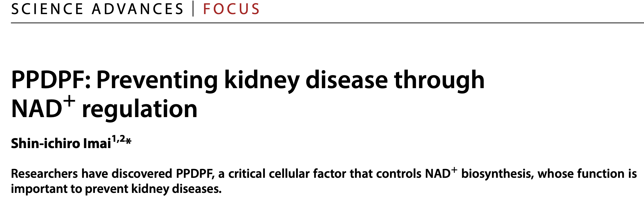Click the red FOCUS section label
The width and height of the screenshot is (644, 209).
click(x=231, y=9)
